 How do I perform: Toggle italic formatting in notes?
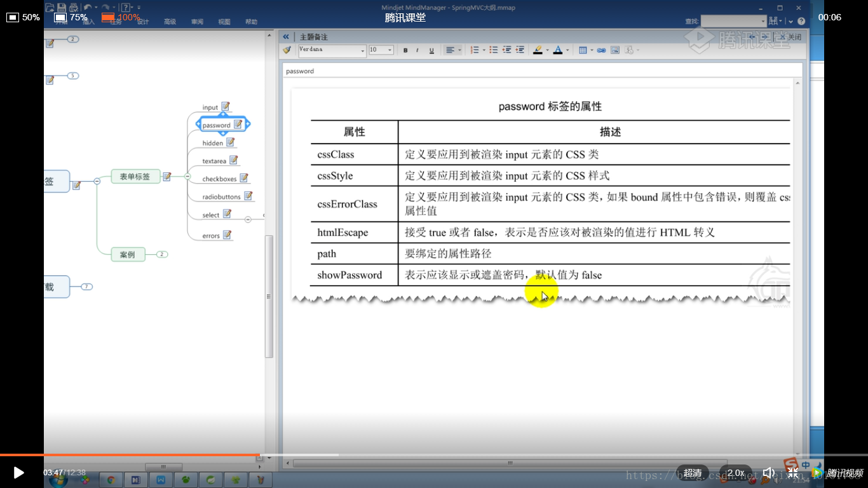[417, 50]
